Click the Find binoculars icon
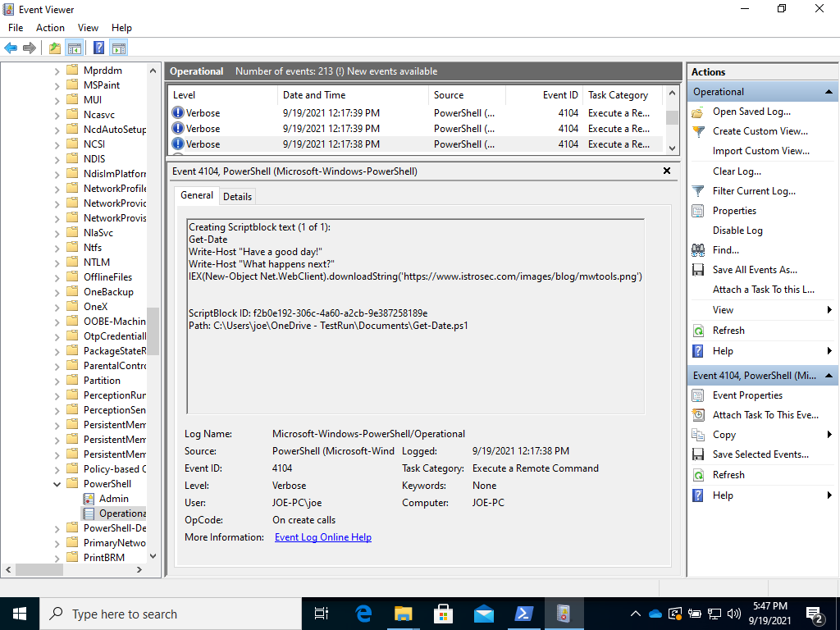The height and width of the screenshot is (630, 840). pyautogui.click(x=697, y=250)
